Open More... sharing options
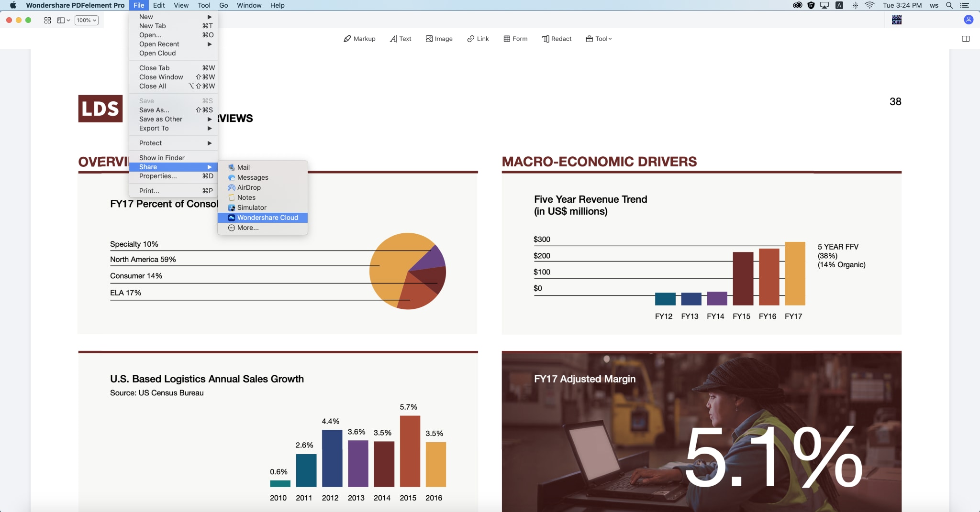Screen dimensions: 980x512 (263, 228)
